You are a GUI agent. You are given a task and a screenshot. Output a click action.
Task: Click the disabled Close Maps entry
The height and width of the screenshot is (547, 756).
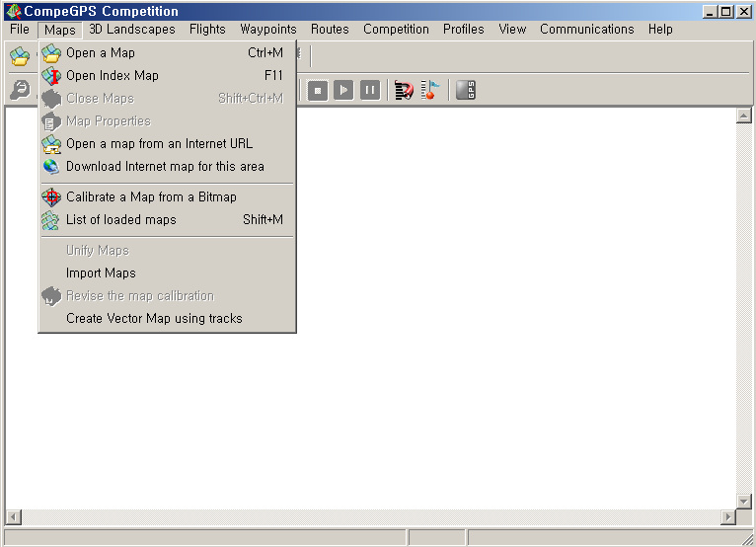click(x=168, y=98)
